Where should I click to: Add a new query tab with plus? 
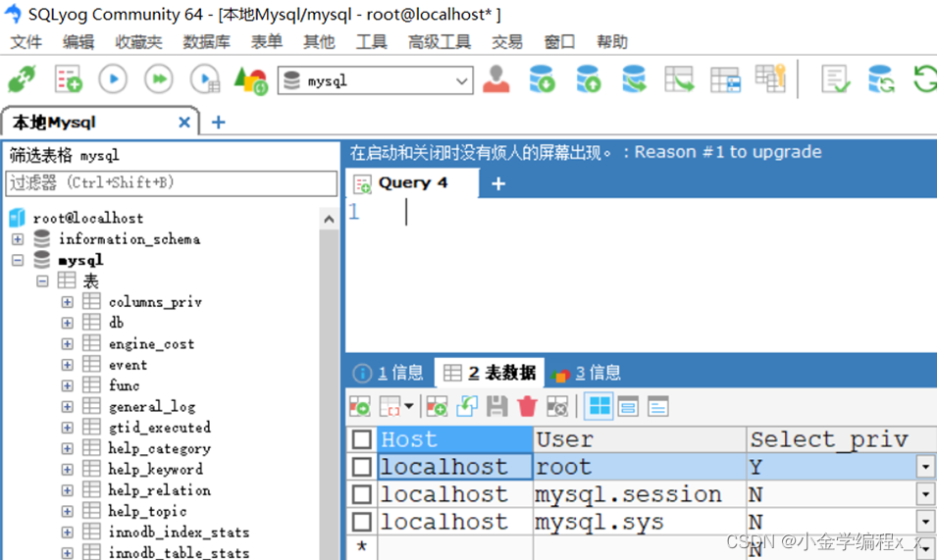498,183
